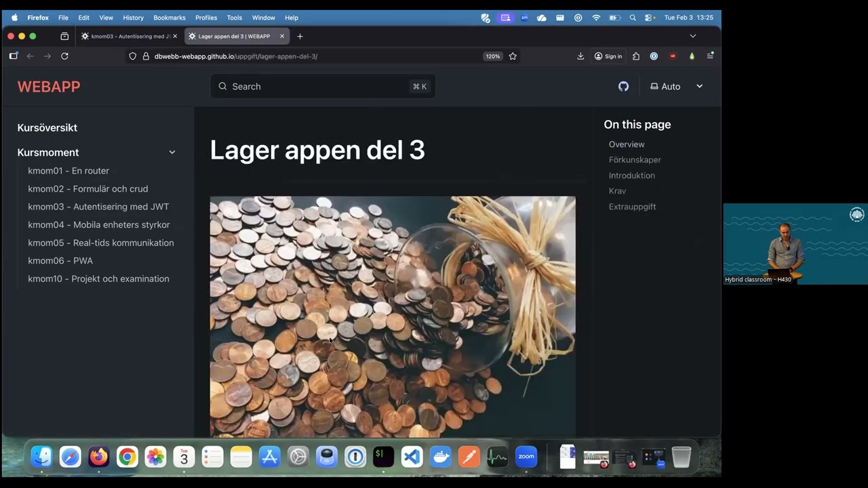868x488 pixels.
Task: Open a new browser tab
Action: [300, 36]
